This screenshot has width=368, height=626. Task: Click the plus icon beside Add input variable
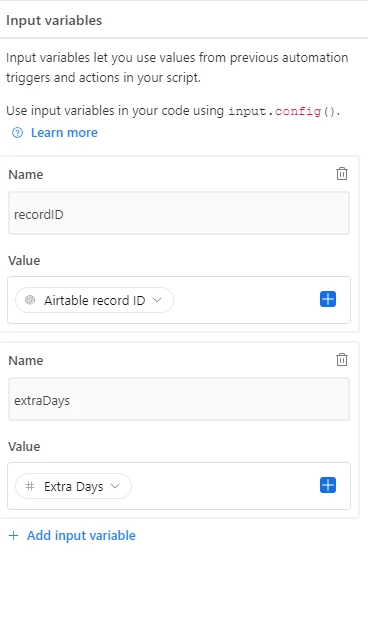14,535
